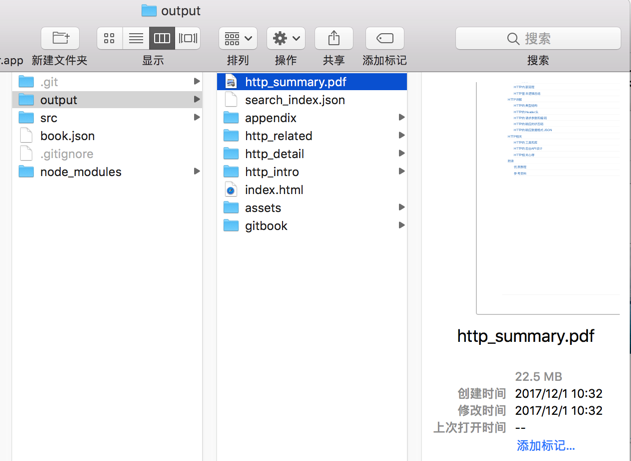Screen dimensions: 631x461
Task: Click the 添加标记... link in preview
Action: (x=546, y=446)
